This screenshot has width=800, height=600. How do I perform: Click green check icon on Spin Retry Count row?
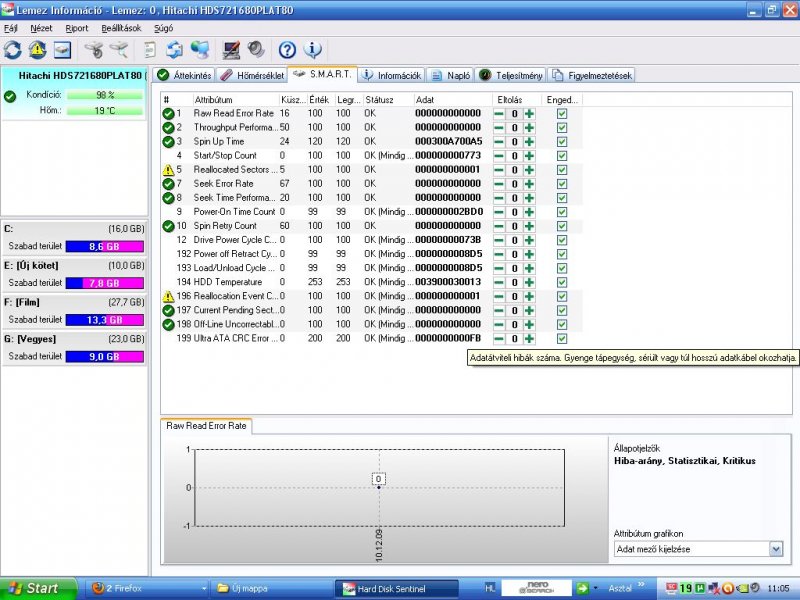point(168,226)
